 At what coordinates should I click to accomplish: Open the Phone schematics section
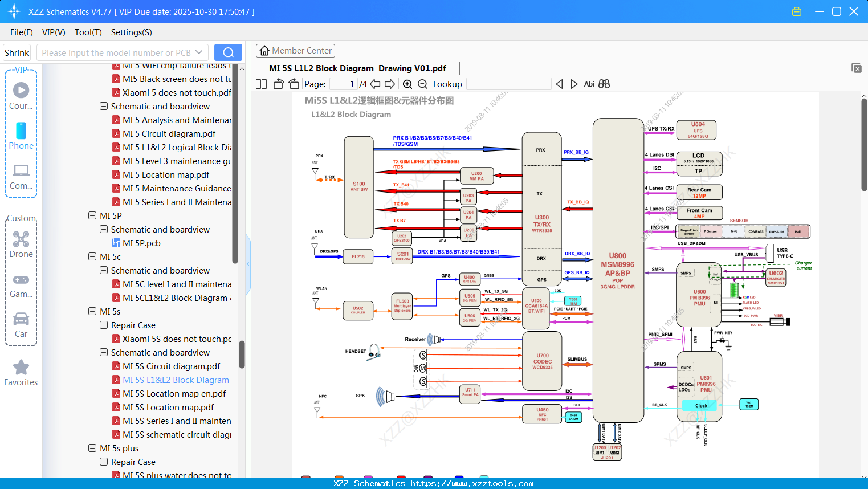[21, 132]
